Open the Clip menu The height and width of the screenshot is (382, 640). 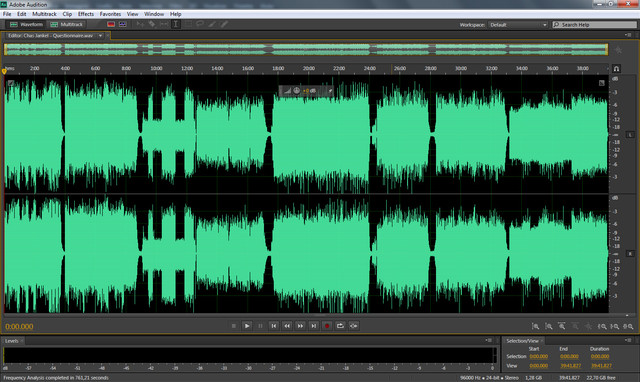click(x=67, y=14)
